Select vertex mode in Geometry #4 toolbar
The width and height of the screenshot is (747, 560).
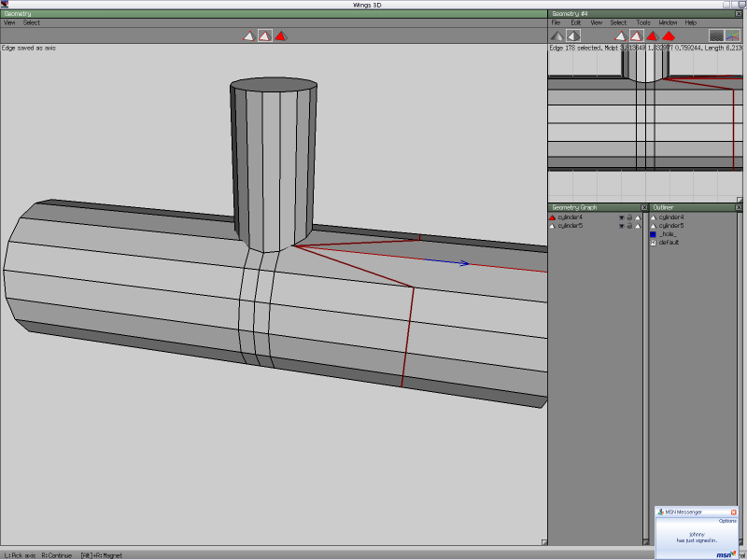point(619,35)
